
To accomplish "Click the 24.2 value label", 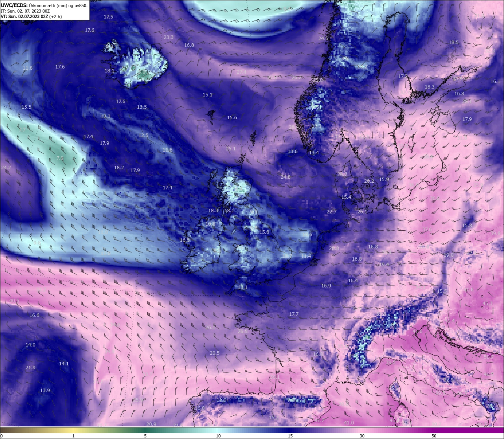I will (x=6, y=168).
